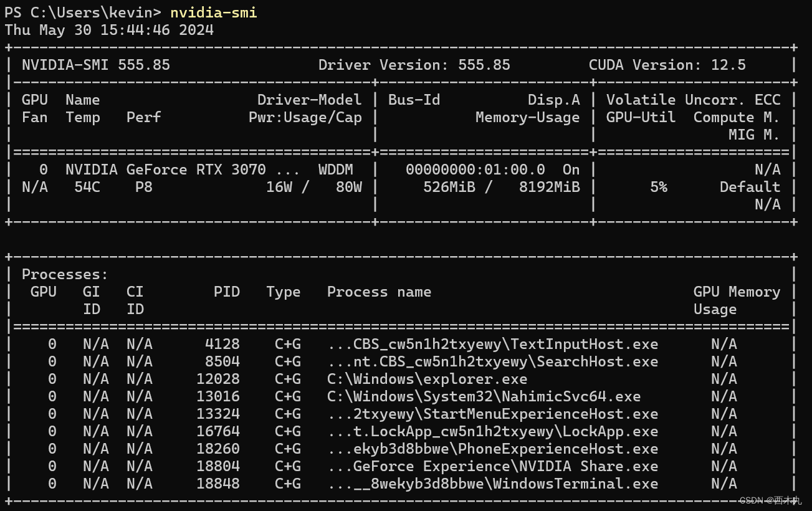The height and width of the screenshot is (511, 812).
Task: Select PID 16764
Action: pyautogui.click(x=217, y=431)
